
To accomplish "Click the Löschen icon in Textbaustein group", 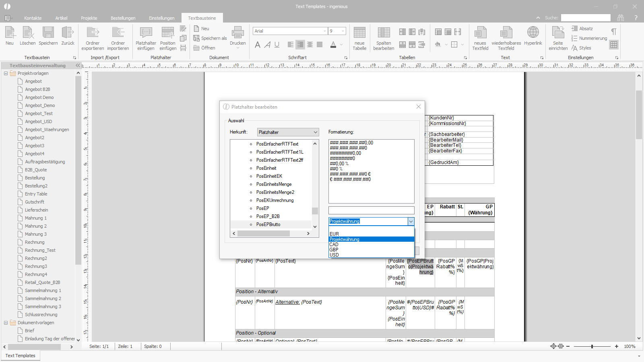I will click(x=27, y=36).
